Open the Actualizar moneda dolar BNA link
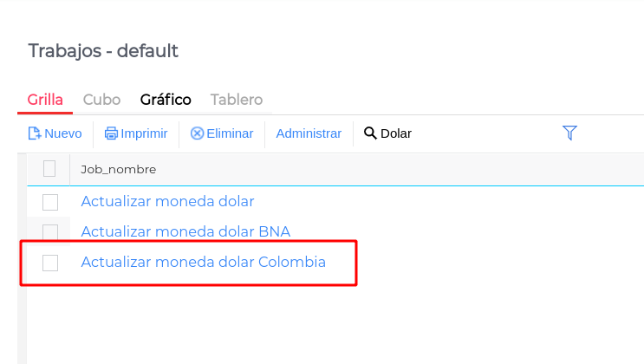 pos(185,231)
